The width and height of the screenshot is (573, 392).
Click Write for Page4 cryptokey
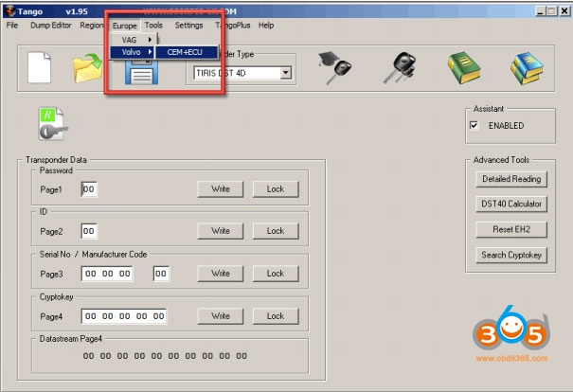coord(221,316)
